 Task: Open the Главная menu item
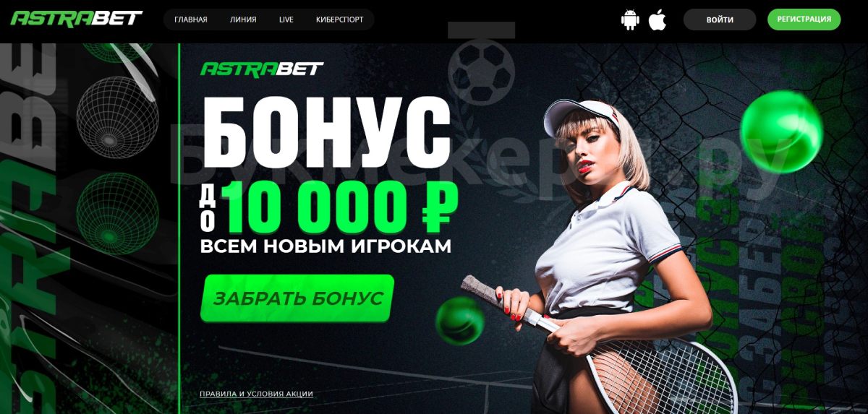coord(191,20)
